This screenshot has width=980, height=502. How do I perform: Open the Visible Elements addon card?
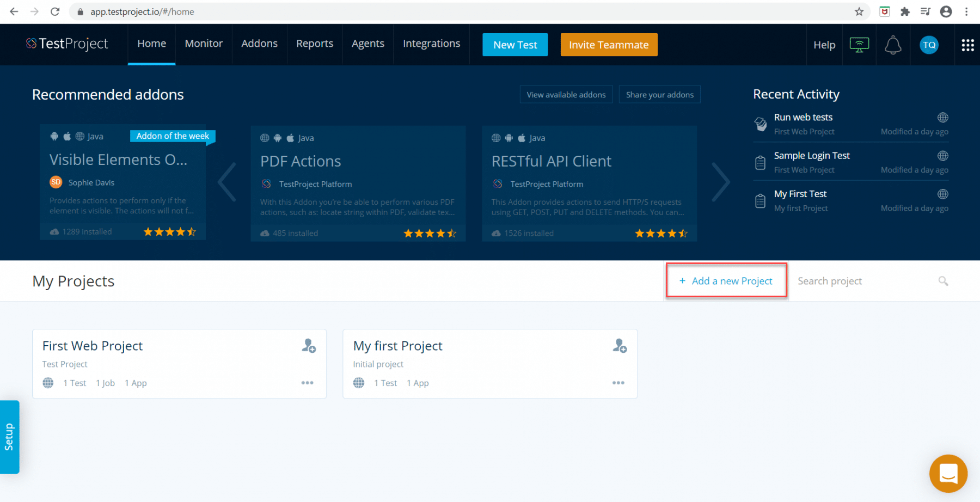point(123,182)
